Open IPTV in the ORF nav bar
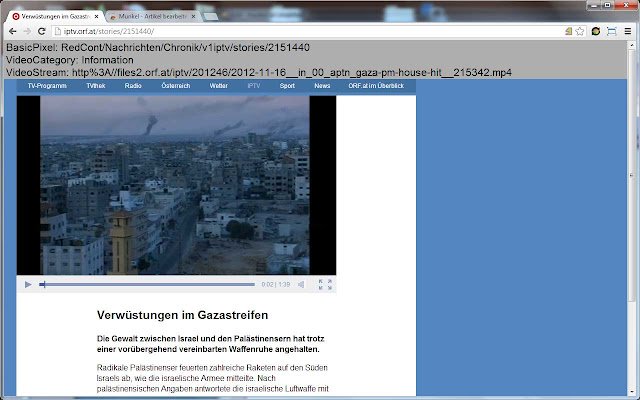The height and width of the screenshot is (400, 640). (x=254, y=86)
